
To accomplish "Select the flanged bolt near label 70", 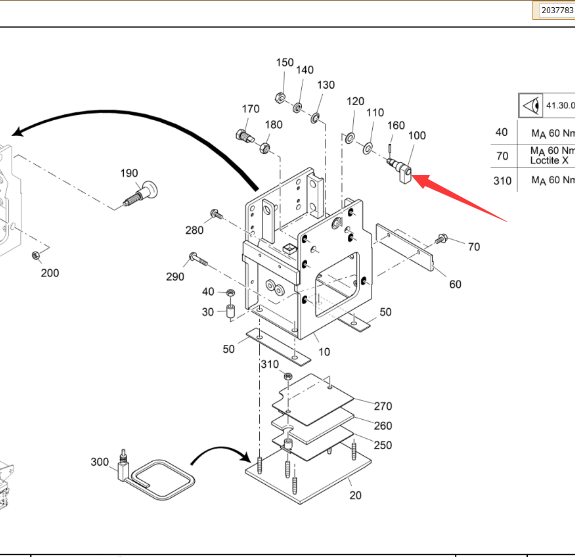I will tap(441, 239).
